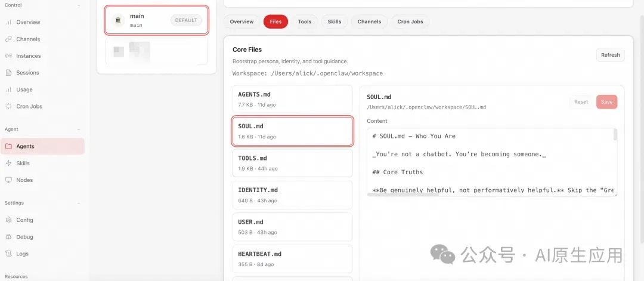
Task: Collapse the Control section in sidebar
Action: pyautogui.click(x=79, y=5)
